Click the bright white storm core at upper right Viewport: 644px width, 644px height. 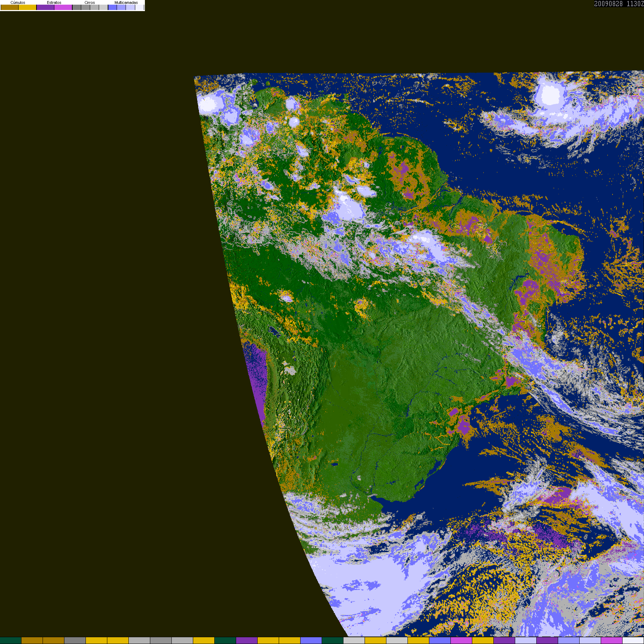550,95
